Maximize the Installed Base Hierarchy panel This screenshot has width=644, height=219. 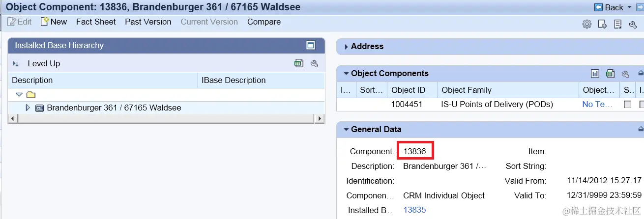coord(310,45)
